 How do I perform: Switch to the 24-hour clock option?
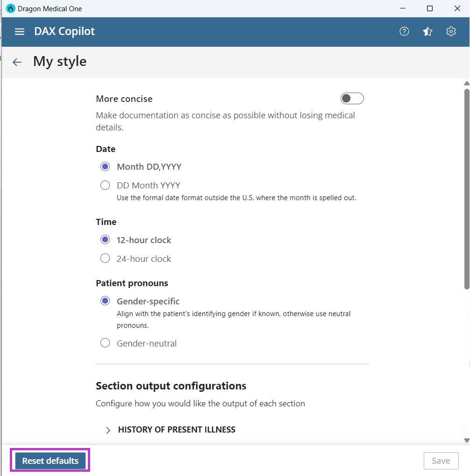point(105,258)
